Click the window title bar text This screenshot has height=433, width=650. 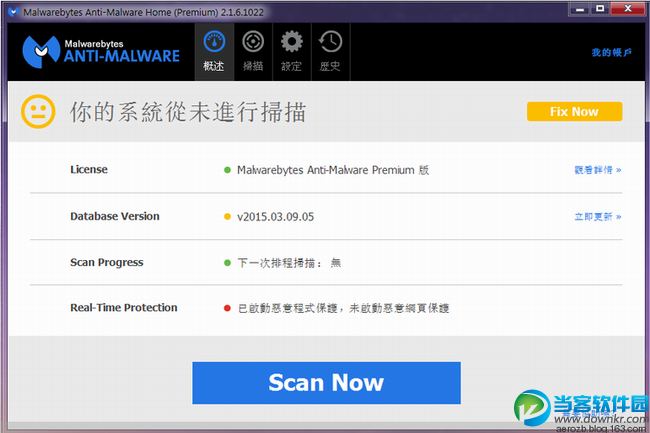[x=143, y=12]
